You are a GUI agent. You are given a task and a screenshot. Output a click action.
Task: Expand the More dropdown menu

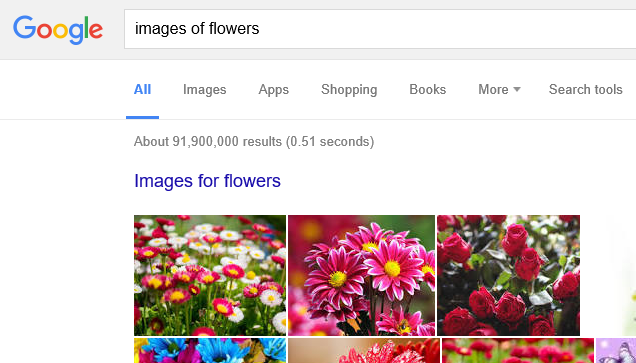coord(499,90)
